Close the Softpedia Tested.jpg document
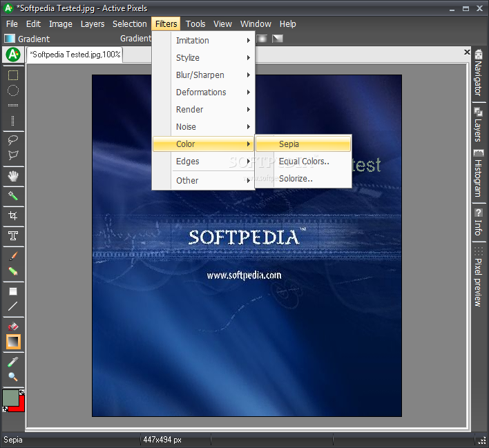Image resolution: width=489 pixels, height=448 pixels. [x=466, y=52]
